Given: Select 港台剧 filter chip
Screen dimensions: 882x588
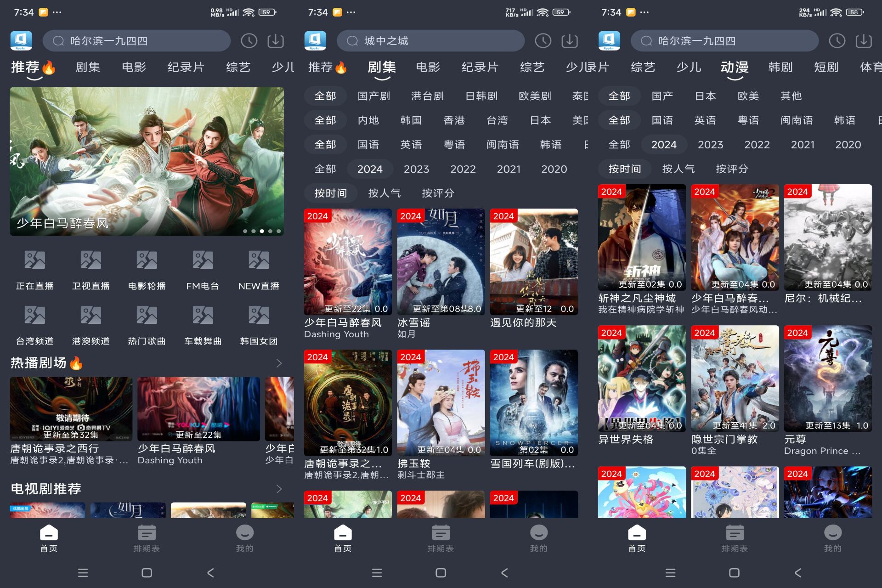Looking at the screenshot, I should pyautogui.click(x=427, y=96).
